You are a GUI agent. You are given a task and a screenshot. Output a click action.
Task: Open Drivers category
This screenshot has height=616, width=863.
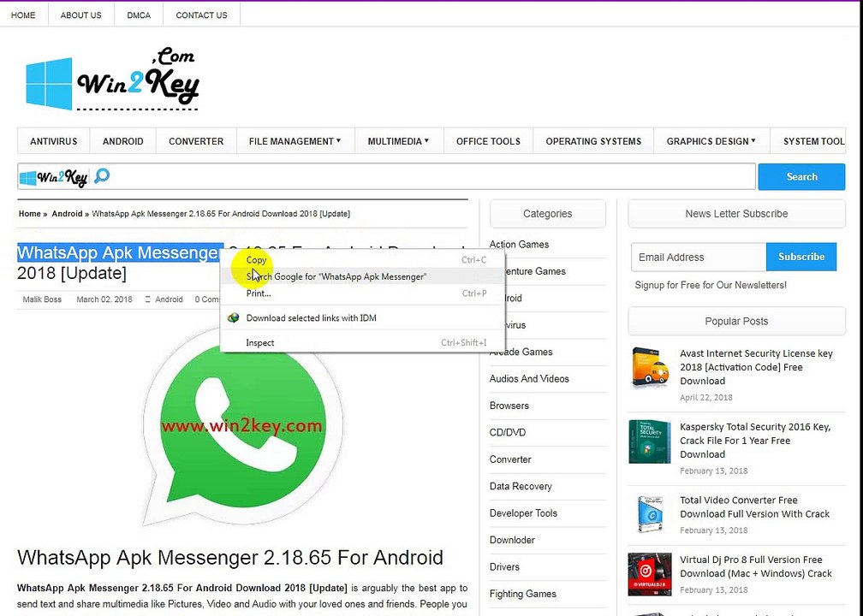pyautogui.click(x=504, y=566)
